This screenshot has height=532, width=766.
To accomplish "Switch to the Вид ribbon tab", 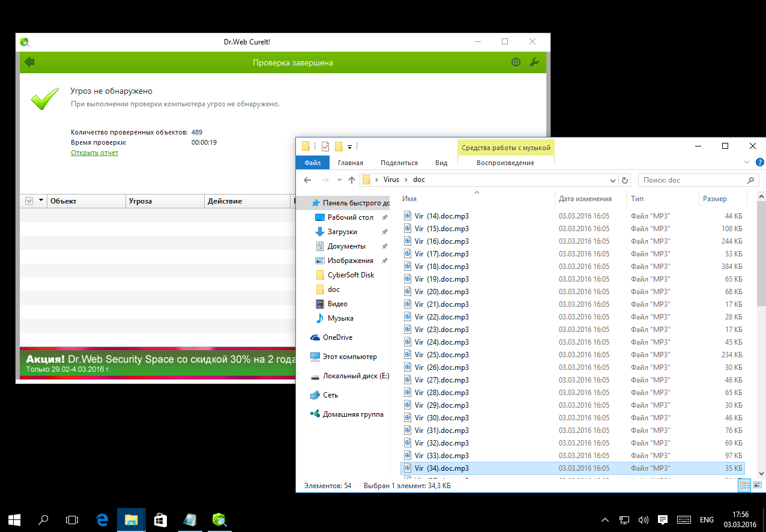I will coord(441,163).
